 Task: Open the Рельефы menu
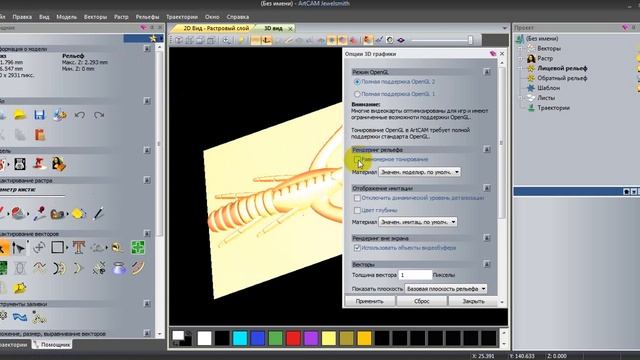pos(147,17)
